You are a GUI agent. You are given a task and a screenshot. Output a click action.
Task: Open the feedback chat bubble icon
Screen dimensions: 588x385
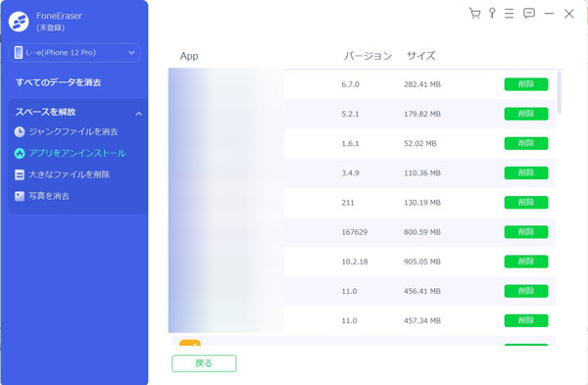[529, 14]
